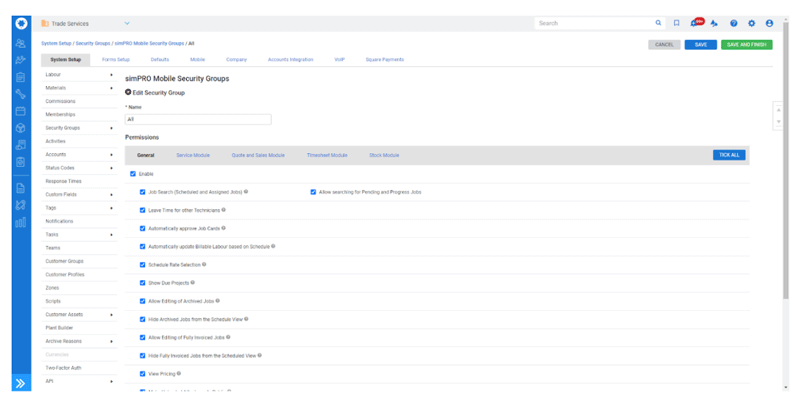The height and width of the screenshot is (400, 800).
Task: Expand the Customer Assets submenu arrow
Action: click(111, 315)
